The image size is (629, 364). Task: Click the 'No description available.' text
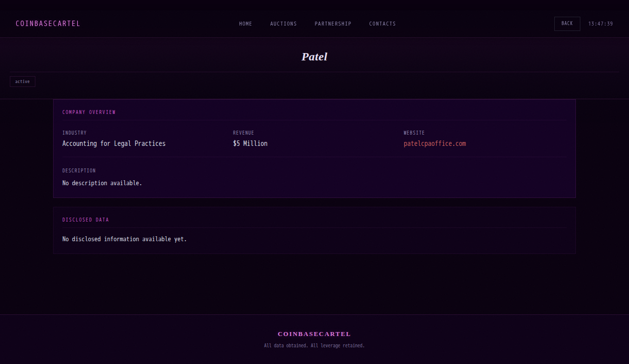pyautogui.click(x=102, y=183)
